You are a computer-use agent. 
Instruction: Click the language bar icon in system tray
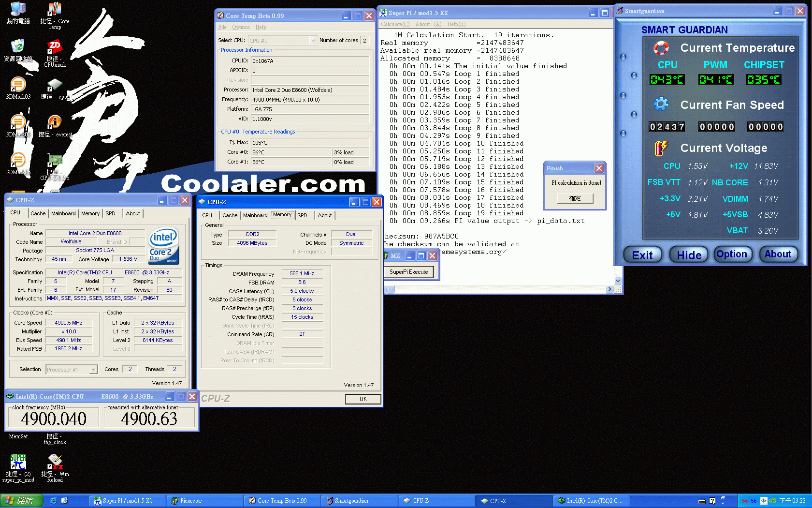tap(763, 501)
